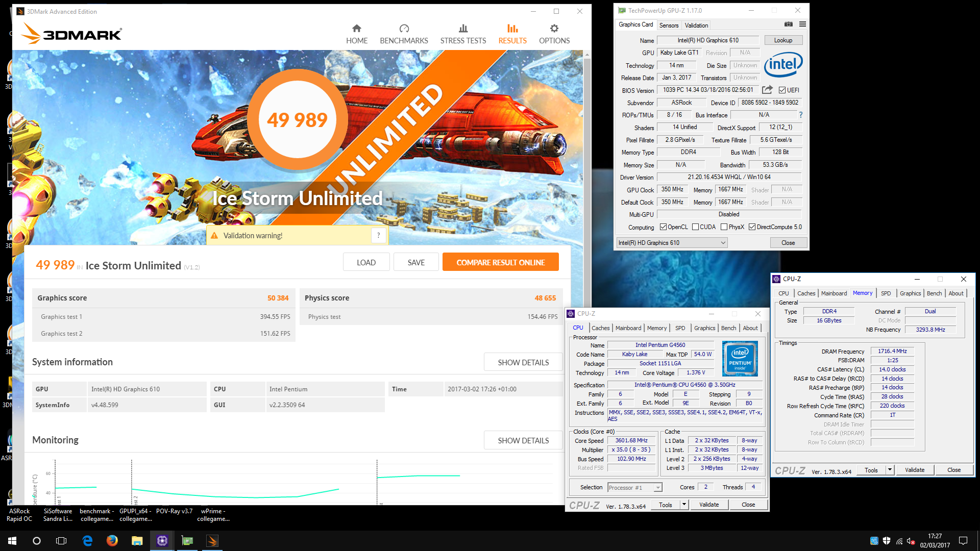The image size is (980, 551).
Task: Switch to Validation tab in GPU-Z
Action: pyautogui.click(x=696, y=25)
